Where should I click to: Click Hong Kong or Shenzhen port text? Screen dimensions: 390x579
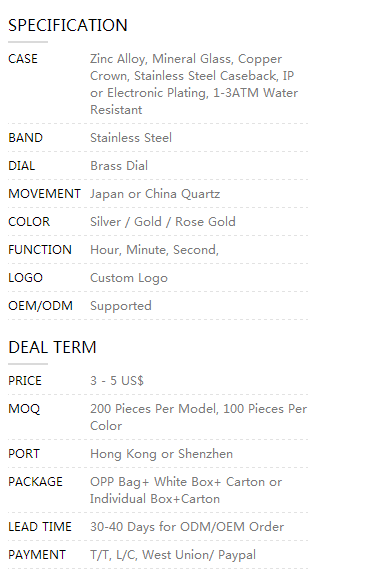(x=161, y=454)
